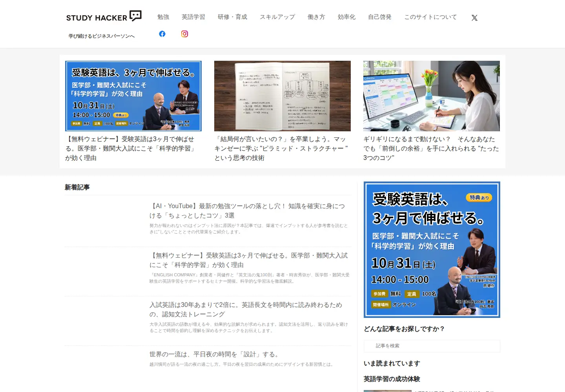Open article ギリギリになるまで動けない？
This screenshot has width=565, height=392.
(431, 149)
